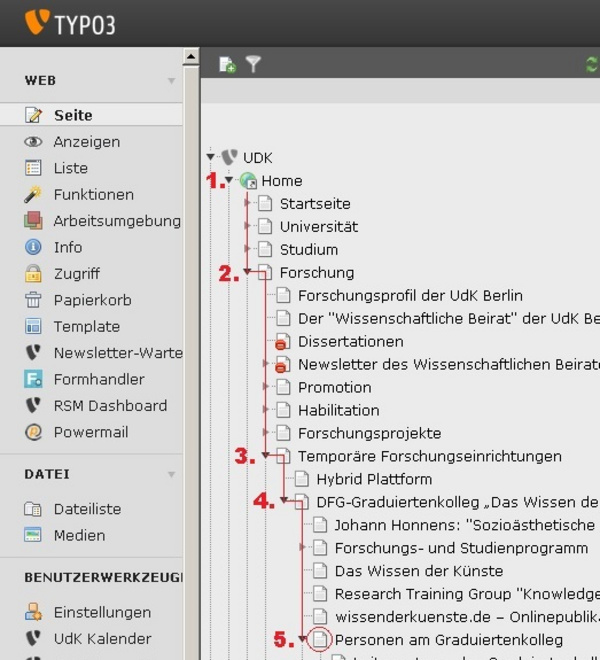Collapse Personen am Graduiertenkolleg node
The width and height of the screenshot is (600, 660).
[x=302, y=639]
